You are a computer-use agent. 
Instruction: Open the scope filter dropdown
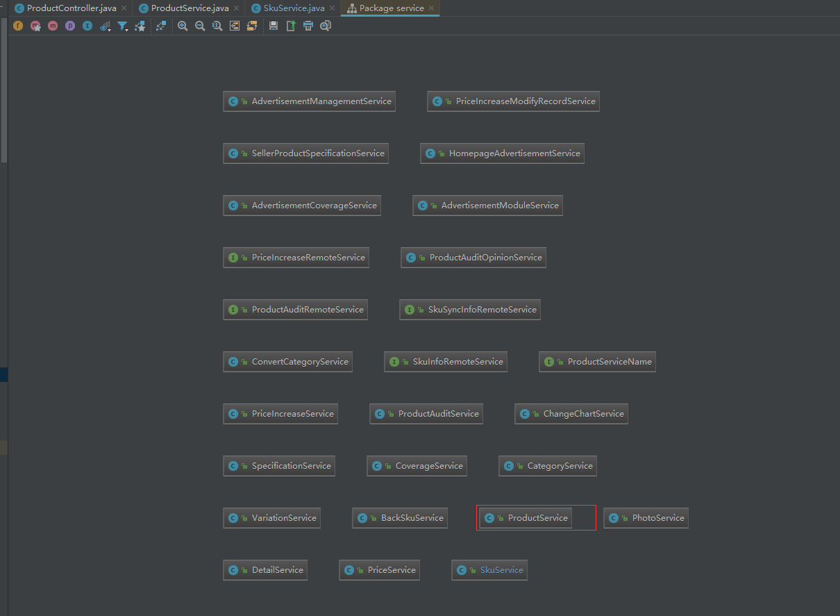122,26
